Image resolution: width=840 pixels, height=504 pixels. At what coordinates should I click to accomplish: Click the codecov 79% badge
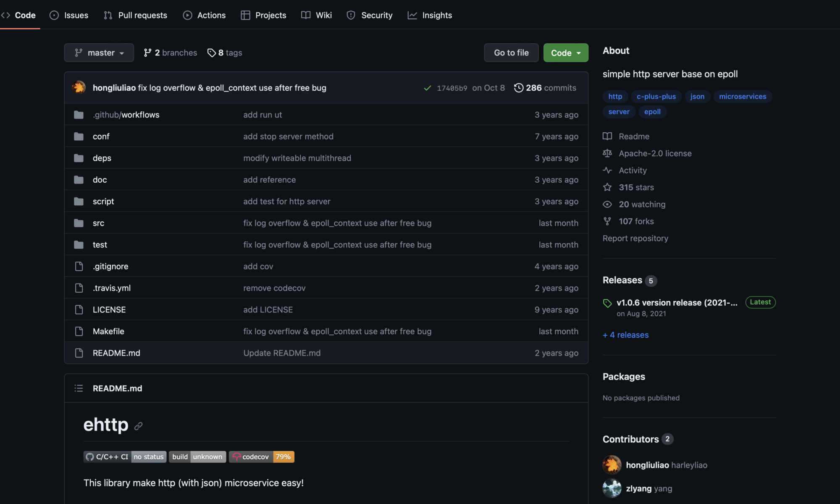(261, 457)
